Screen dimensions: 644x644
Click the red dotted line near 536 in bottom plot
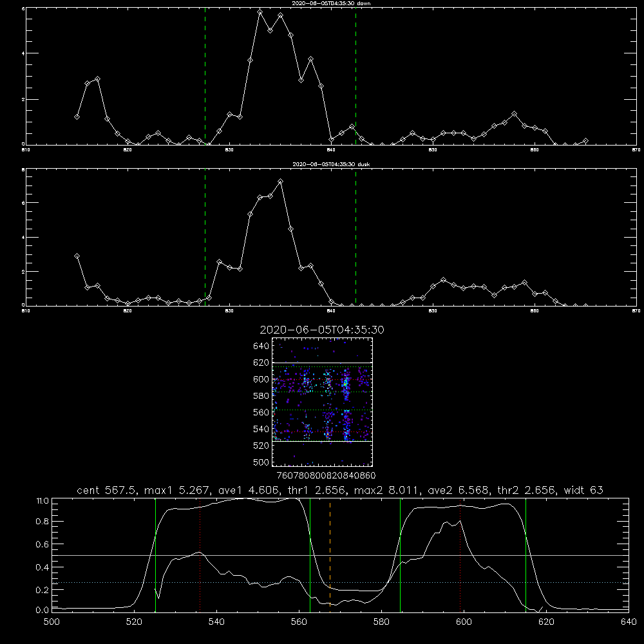point(200,554)
